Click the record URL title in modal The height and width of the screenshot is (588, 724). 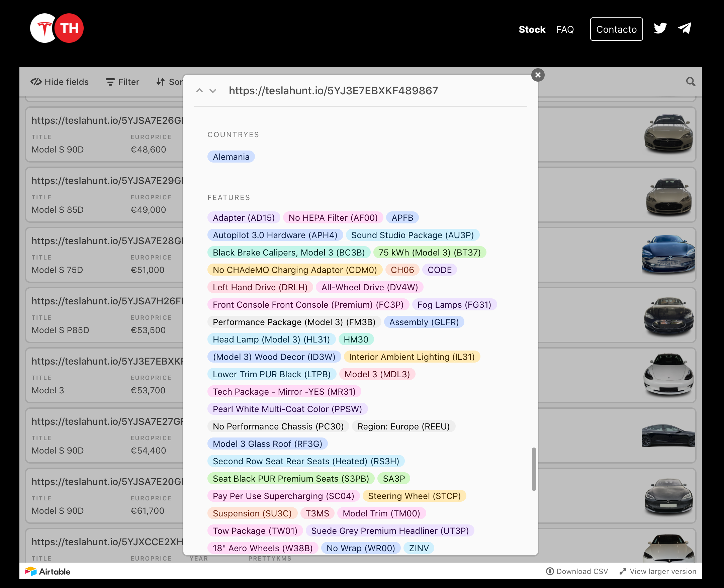(333, 91)
